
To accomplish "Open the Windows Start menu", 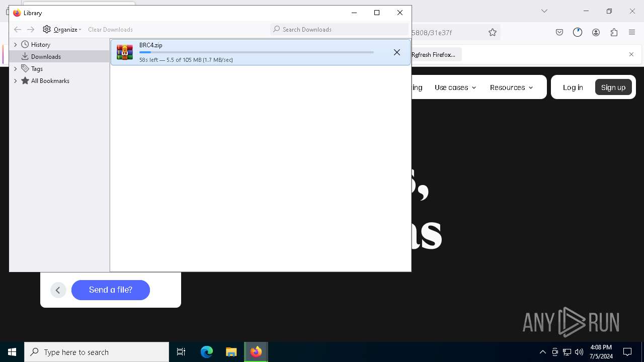I will [x=12, y=352].
